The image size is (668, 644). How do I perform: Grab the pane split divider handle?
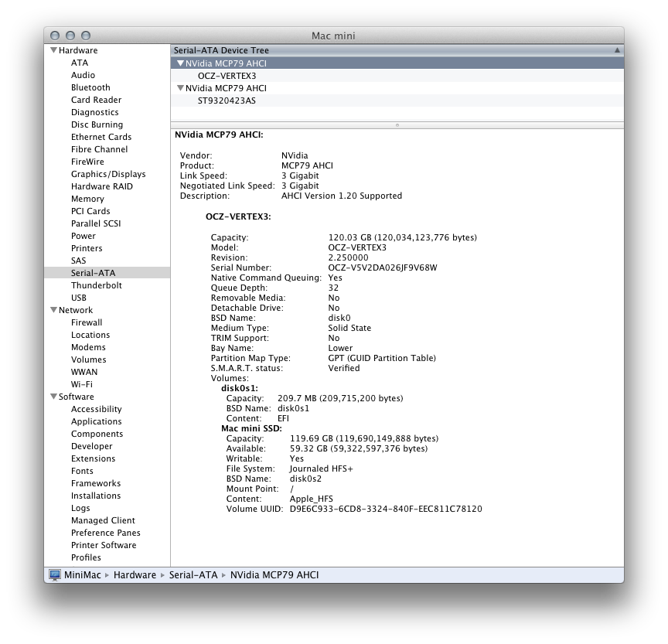click(x=397, y=125)
